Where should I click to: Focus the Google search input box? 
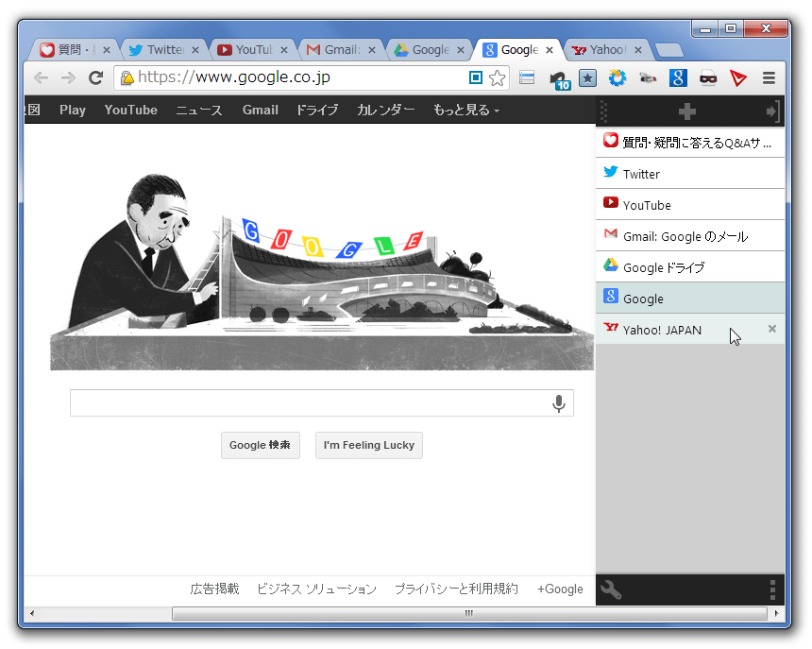(x=322, y=403)
